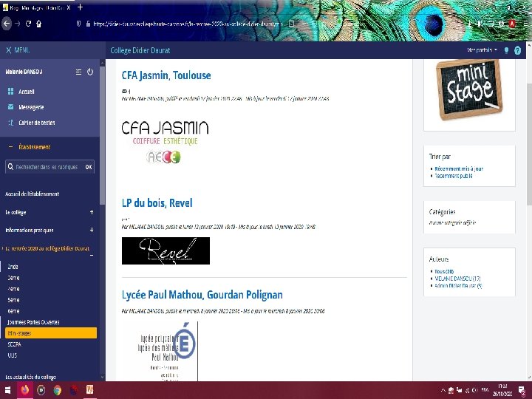
Task: Open Lycée Paul Mathou, Gourdan Polignan article
Action: point(202,295)
